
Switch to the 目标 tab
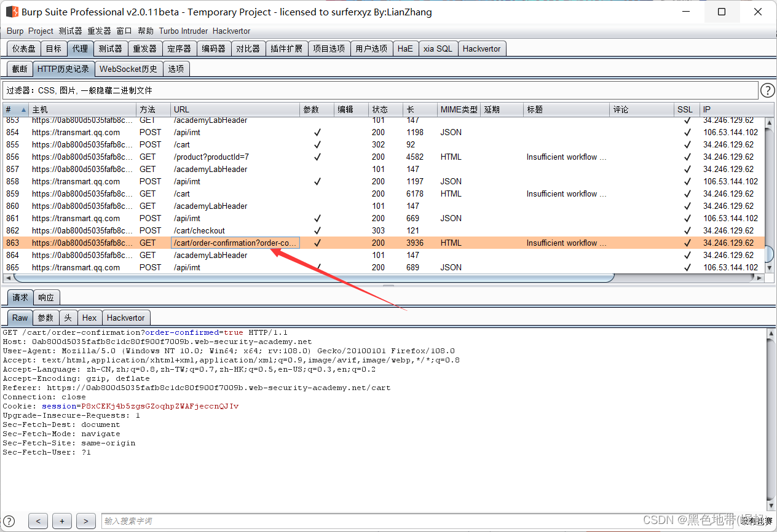click(53, 49)
